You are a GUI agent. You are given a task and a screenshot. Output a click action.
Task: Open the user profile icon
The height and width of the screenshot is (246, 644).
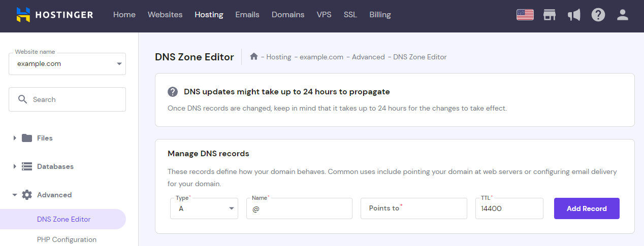(x=623, y=15)
